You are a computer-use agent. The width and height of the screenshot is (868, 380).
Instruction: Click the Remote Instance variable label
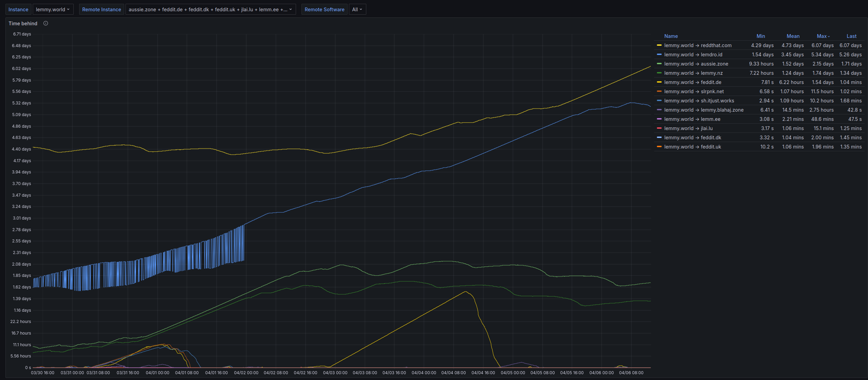point(102,10)
